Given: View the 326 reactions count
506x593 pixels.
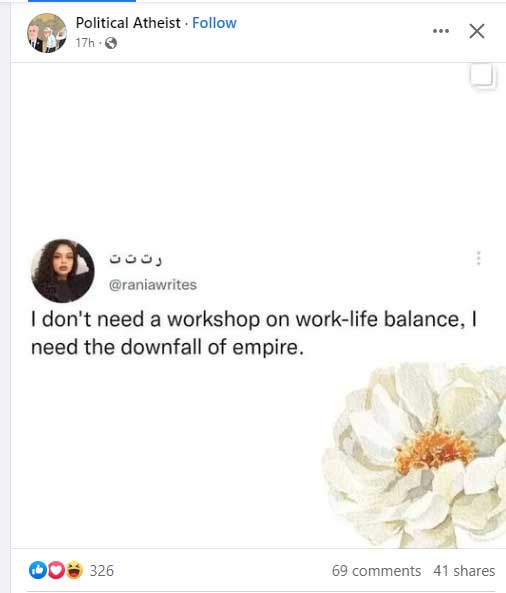Looking at the screenshot, I should click(x=101, y=570).
